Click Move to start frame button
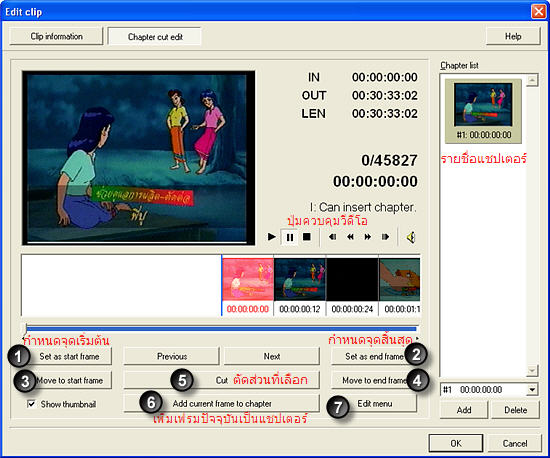The height and width of the screenshot is (458, 550). 69,380
